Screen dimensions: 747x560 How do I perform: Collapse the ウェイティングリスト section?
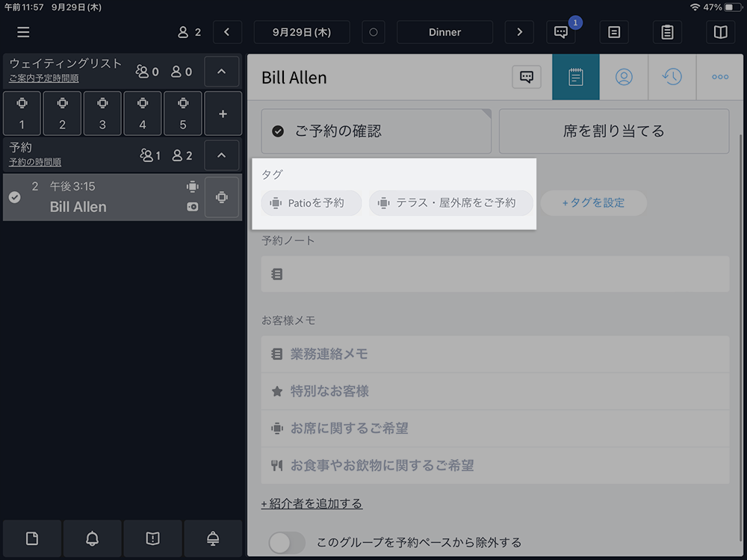click(222, 72)
